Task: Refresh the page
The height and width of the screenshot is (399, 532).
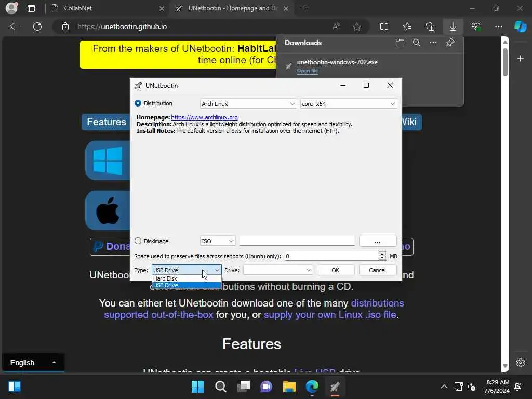Action: 37,26
